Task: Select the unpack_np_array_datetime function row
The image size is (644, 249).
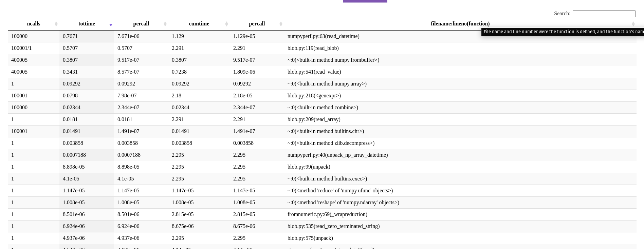Action: (322, 155)
